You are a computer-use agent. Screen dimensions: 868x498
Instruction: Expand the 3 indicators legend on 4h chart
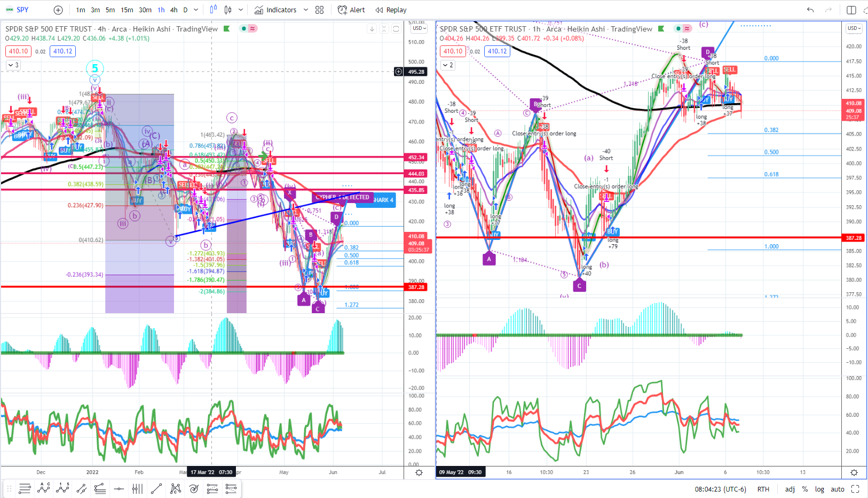[13, 65]
